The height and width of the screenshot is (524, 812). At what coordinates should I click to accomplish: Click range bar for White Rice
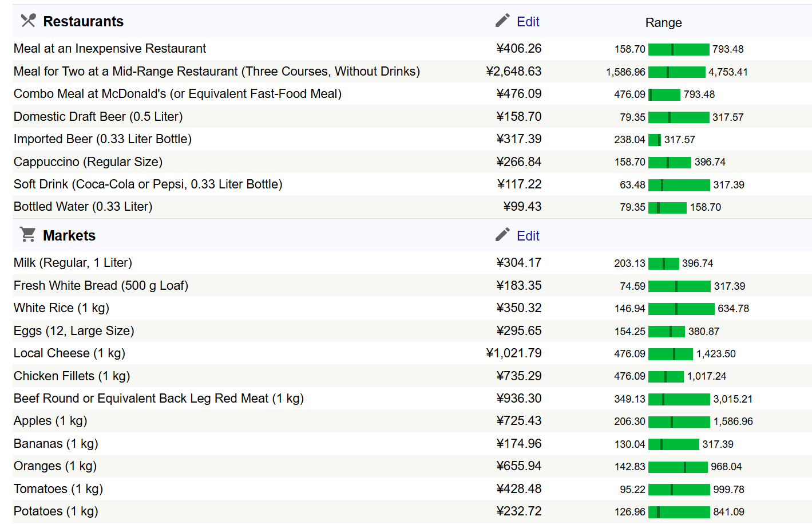pos(682,309)
